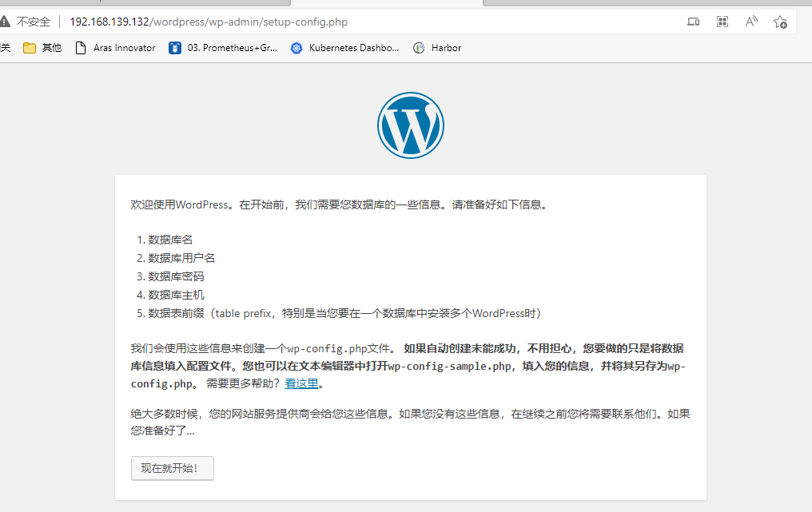812x512 pixels.
Task: Click the QR code icon in address bar
Action: click(722, 22)
